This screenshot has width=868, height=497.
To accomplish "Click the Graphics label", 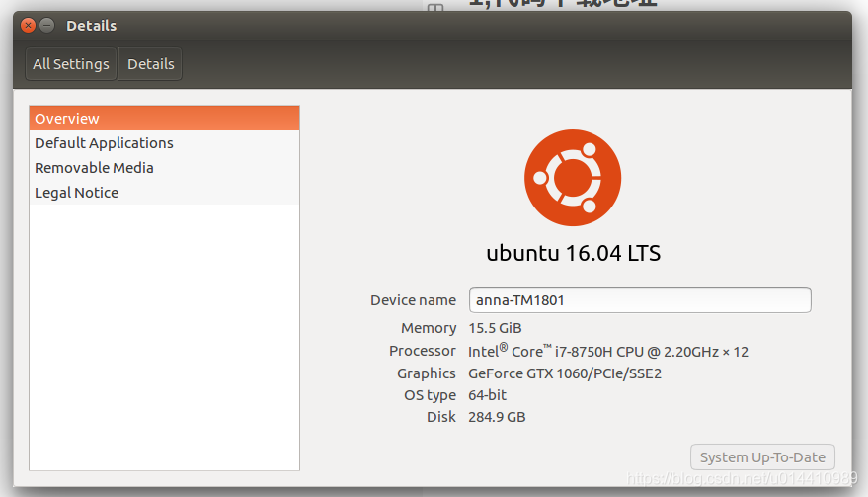I will 427,373.
